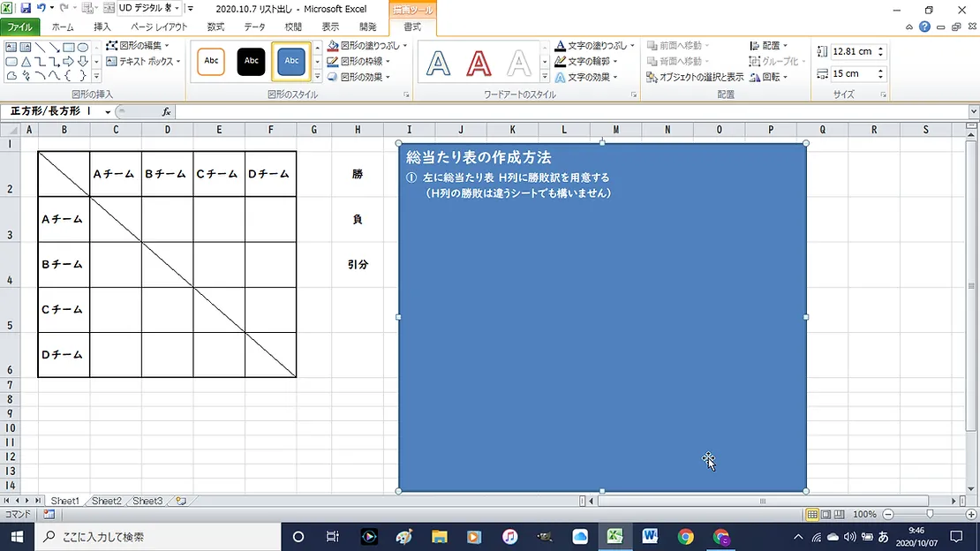This screenshot has height=551, width=980.
Task: Switch to the Sheet2 worksheet tab
Action: 106,501
